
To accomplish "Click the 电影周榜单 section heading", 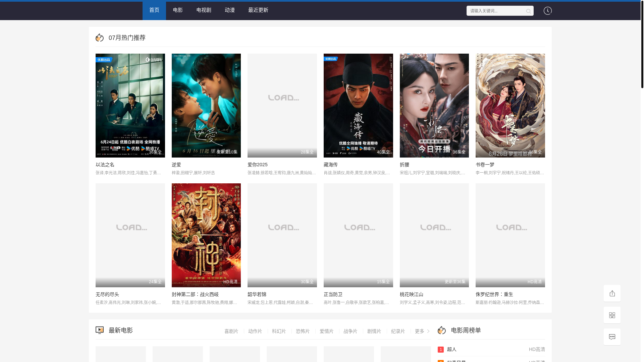I will click(x=466, y=330).
